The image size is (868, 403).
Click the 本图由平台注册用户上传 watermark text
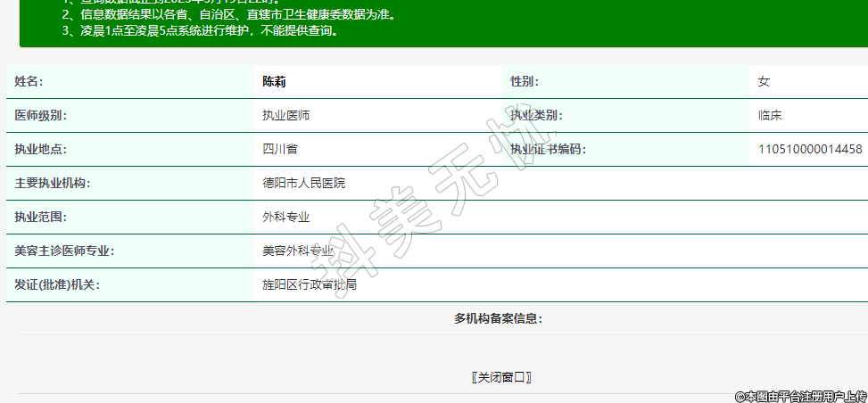click(800, 396)
